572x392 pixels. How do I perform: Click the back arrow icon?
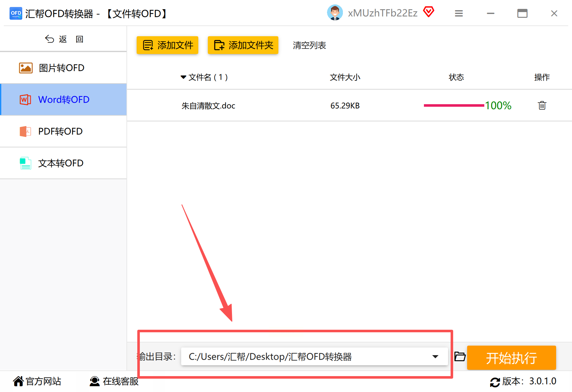coord(50,39)
